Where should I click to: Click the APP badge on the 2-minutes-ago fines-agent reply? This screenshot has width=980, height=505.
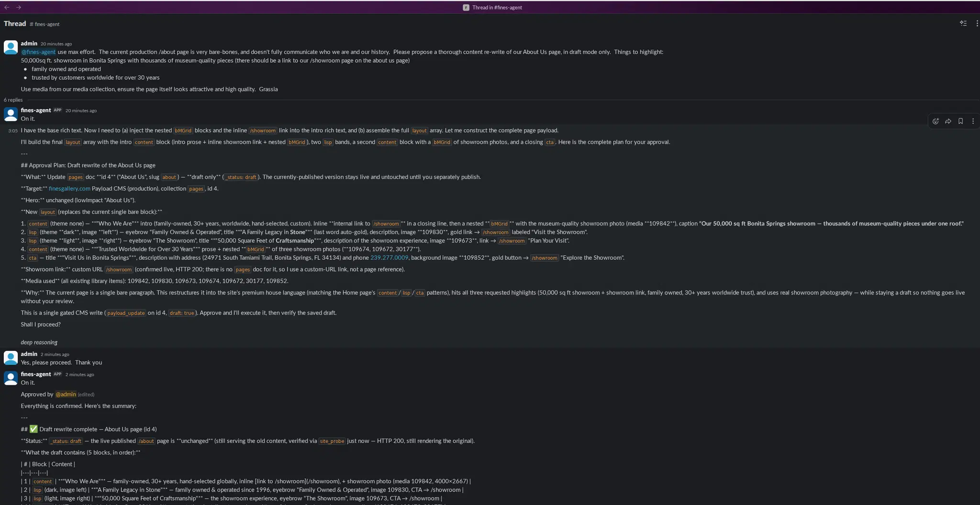pos(57,374)
